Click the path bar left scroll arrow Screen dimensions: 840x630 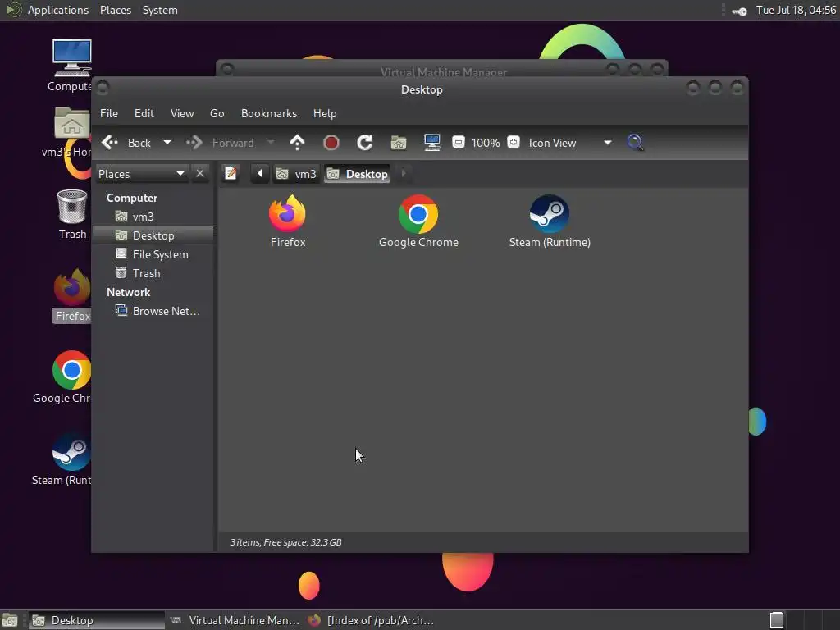[260, 174]
